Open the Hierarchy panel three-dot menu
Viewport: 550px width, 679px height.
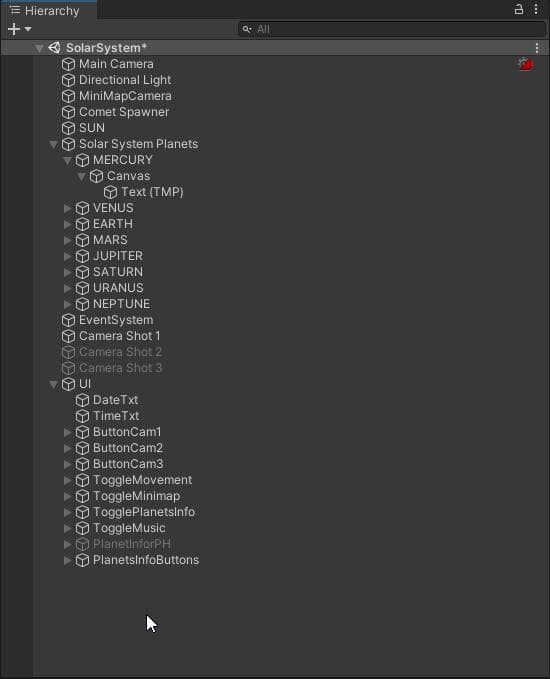click(536, 9)
